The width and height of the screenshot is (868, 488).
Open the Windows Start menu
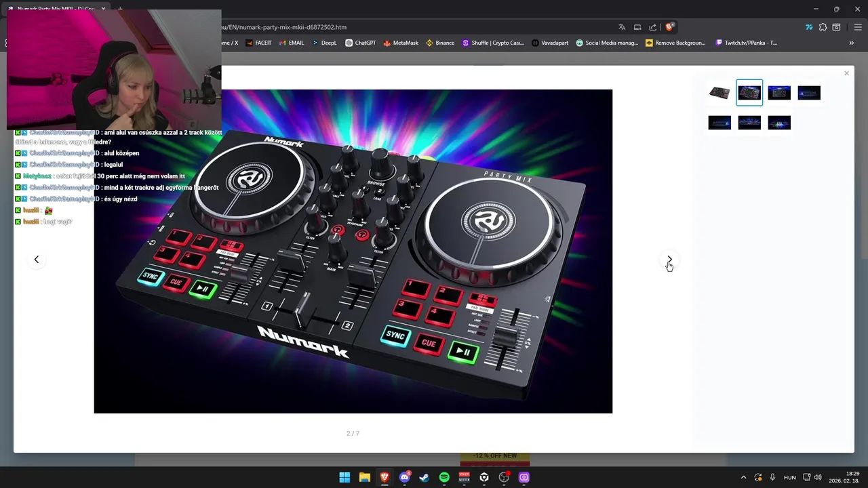click(x=344, y=477)
